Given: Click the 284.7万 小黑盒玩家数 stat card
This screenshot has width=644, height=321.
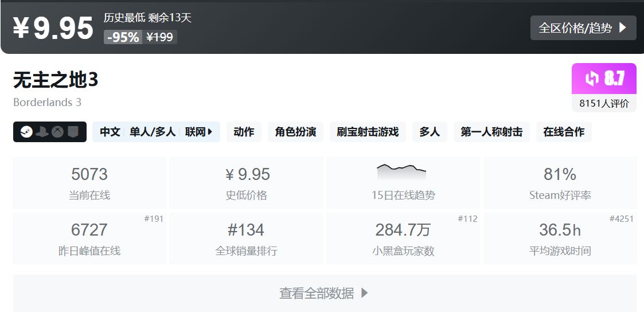Looking at the screenshot, I should pos(403,238).
